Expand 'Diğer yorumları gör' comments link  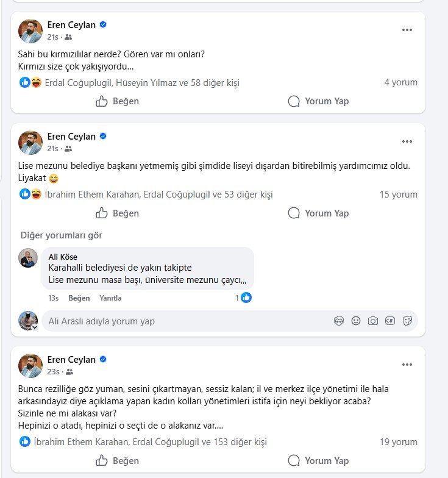click(x=62, y=235)
